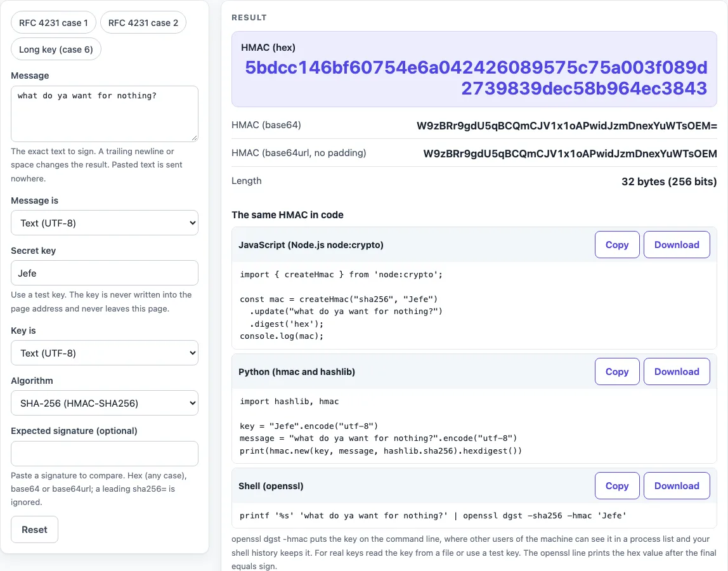Click the base64url no-padding HMAC value
728x571 pixels.
tap(570, 154)
